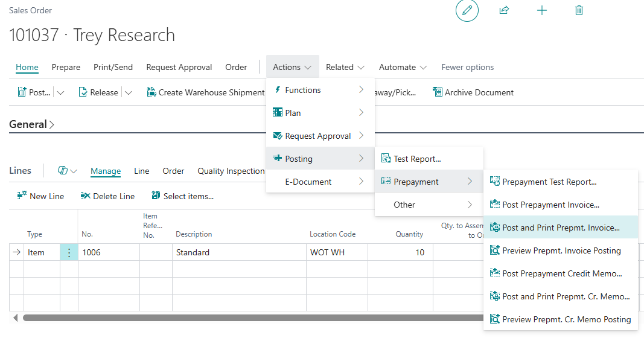This screenshot has height=338, width=644.
Task: Click the Post... button
Action: pyautogui.click(x=34, y=92)
